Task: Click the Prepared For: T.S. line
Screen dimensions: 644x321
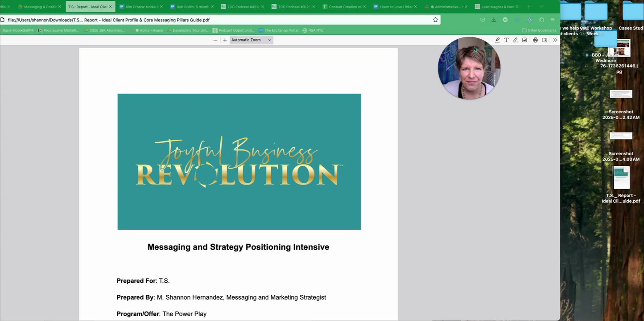Action: point(143,281)
